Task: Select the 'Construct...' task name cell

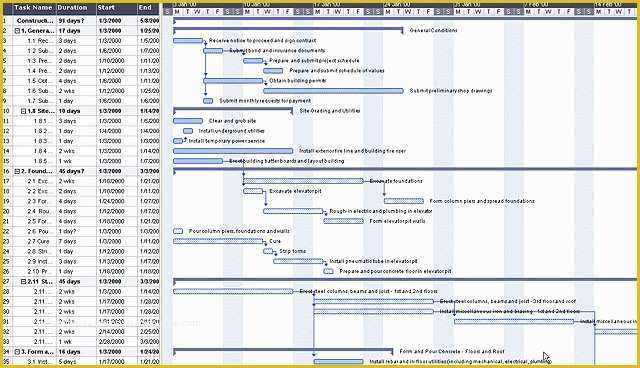Action: coord(35,20)
